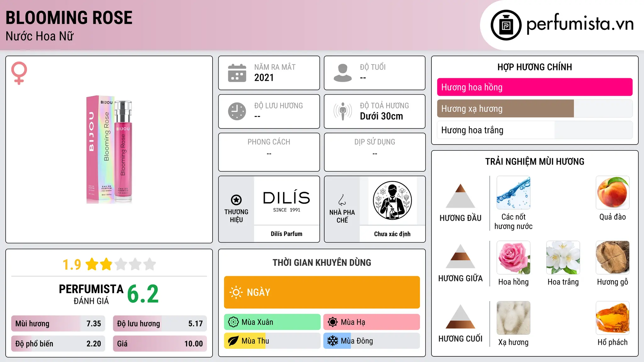The width and height of the screenshot is (644, 362).
Task: Click the Hương đầu pyramid icon
Action: click(460, 195)
